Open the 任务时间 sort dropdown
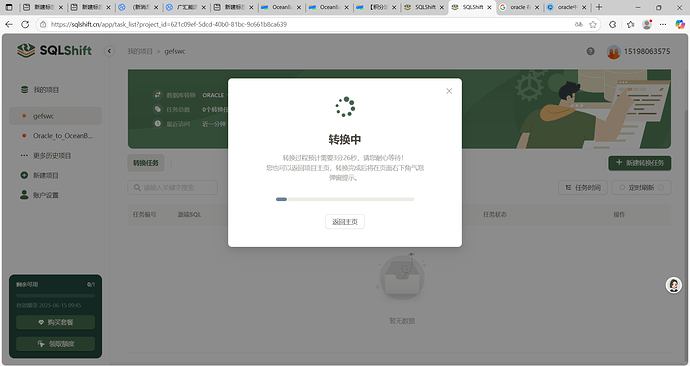 pyautogui.click(x=583, y=187)
